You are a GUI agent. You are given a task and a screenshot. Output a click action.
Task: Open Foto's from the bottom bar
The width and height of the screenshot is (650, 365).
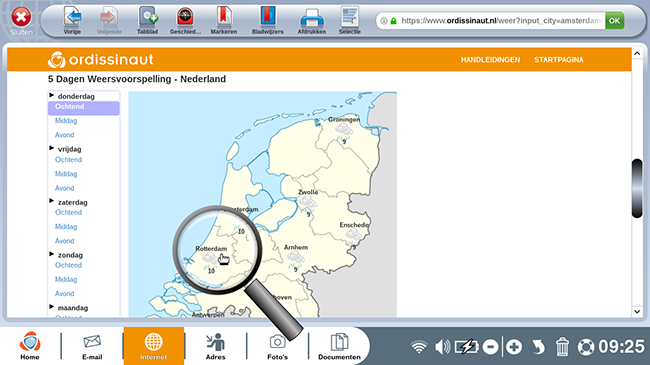277,346
